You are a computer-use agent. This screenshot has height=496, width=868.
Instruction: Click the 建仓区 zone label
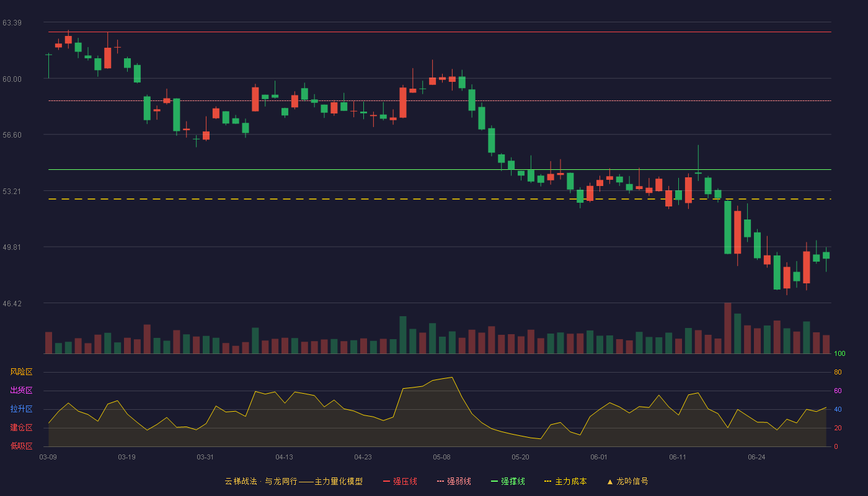[21, 428]
